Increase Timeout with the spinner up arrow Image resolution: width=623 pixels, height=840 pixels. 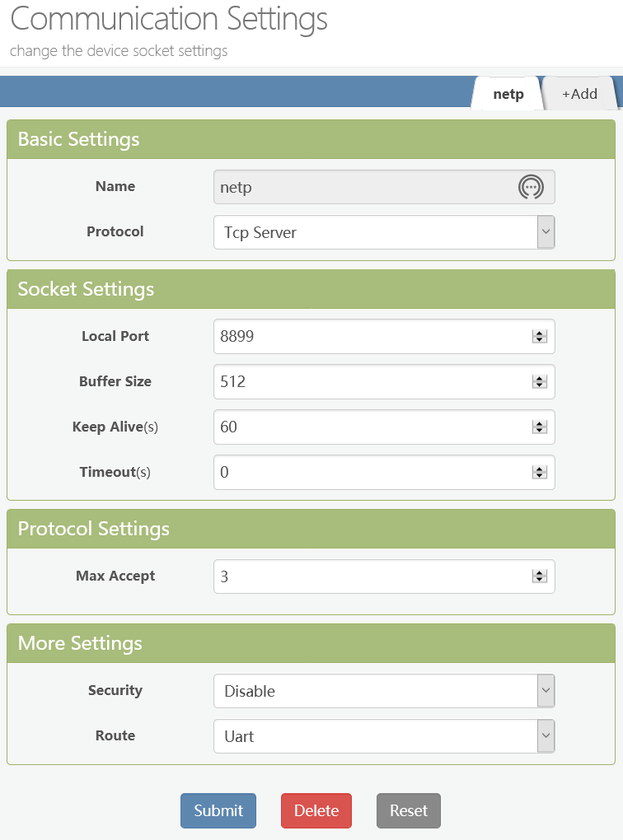(x=540, y=469)
